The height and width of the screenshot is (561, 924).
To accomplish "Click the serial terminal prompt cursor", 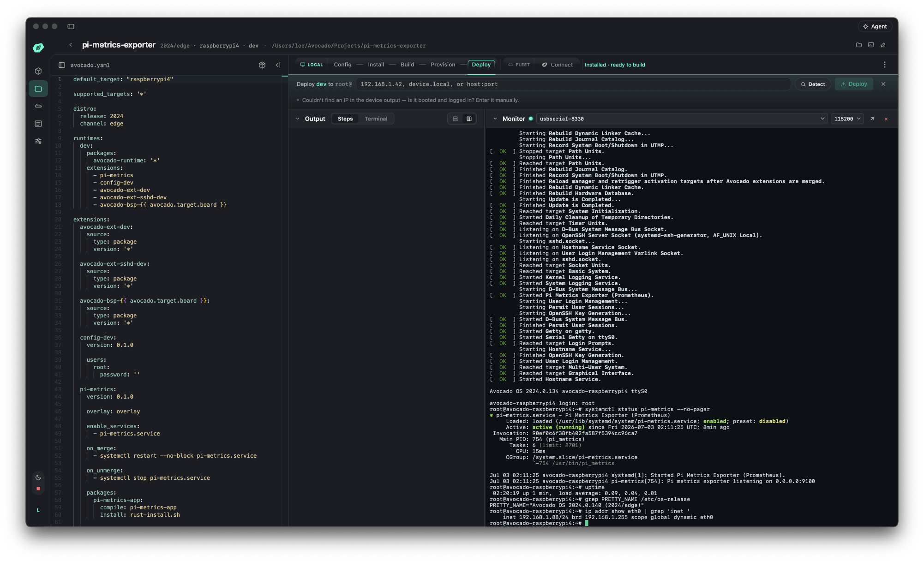I will coord(587,523).
